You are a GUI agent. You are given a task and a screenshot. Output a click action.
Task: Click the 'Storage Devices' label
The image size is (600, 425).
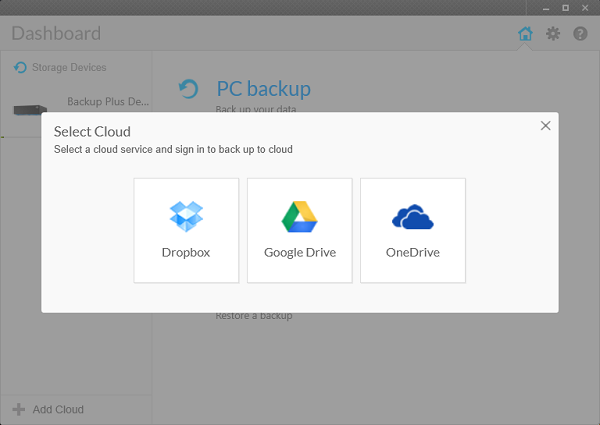(x=69, y=67)
